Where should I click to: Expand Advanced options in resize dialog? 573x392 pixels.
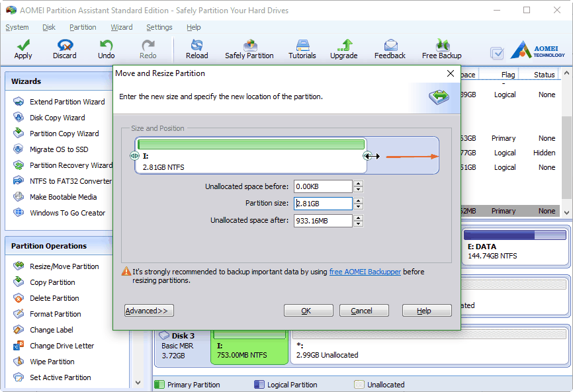(x=148, y=310)
